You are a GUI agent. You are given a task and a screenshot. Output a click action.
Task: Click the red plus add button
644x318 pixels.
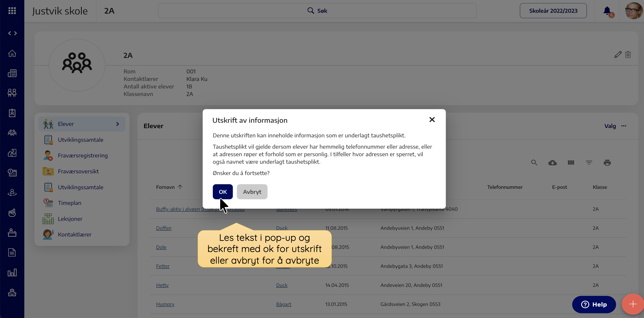pyautogui.click(x=633, y=304)
